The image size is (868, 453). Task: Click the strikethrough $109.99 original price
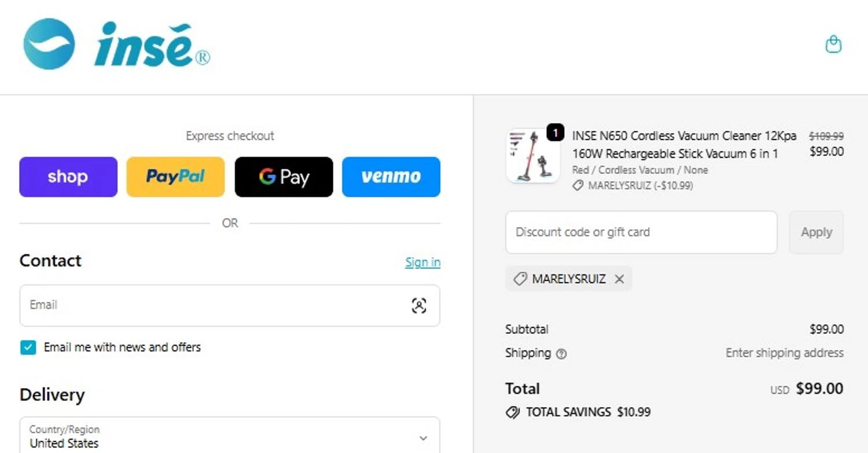click(x=826, y=136)
